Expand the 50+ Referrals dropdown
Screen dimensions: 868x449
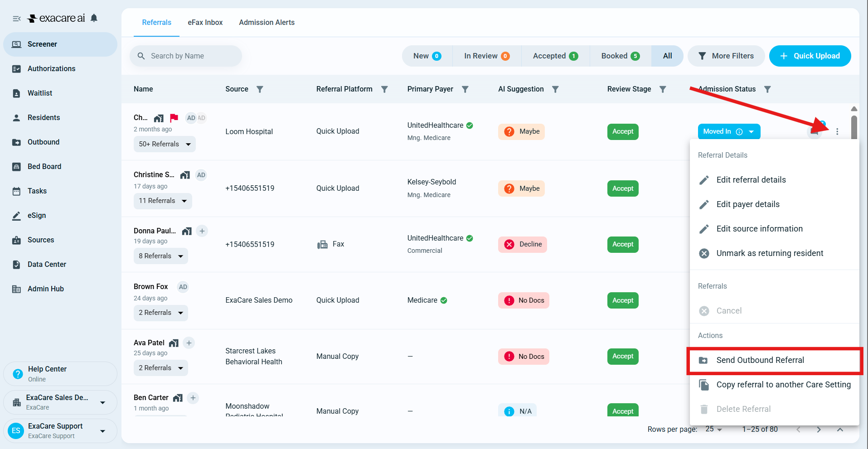coord(165,144)
